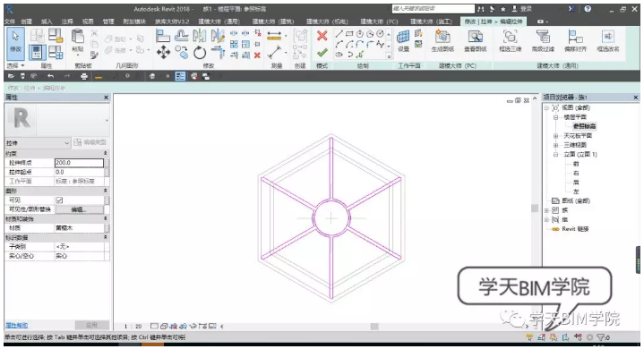
Task: Open the View (视图) ribbon tab
Action: (x=88, y=21)
